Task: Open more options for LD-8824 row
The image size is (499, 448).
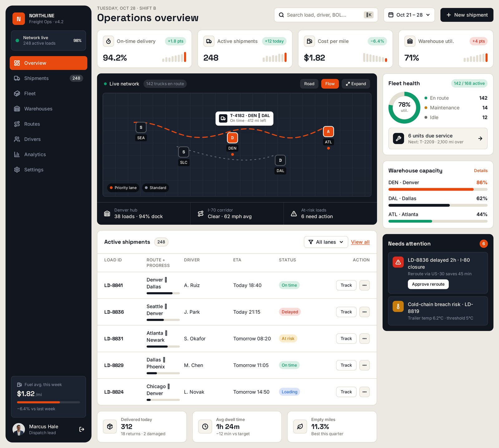Action: 365,392
